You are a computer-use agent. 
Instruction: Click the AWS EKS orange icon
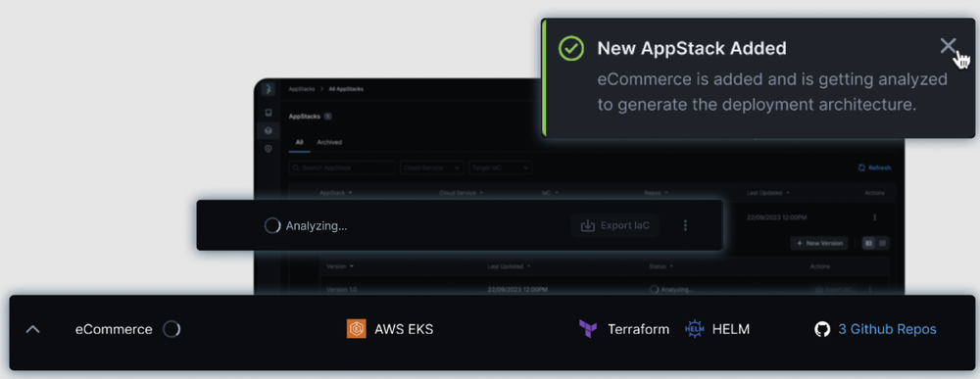click(x=357, y=329)
